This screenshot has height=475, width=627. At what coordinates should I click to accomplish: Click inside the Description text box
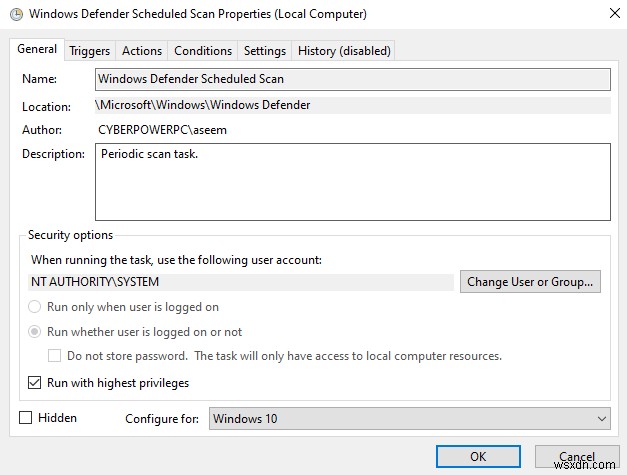click(x=353, y=182)
